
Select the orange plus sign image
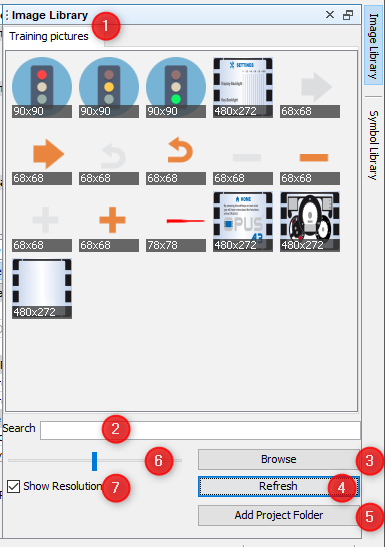109,222
